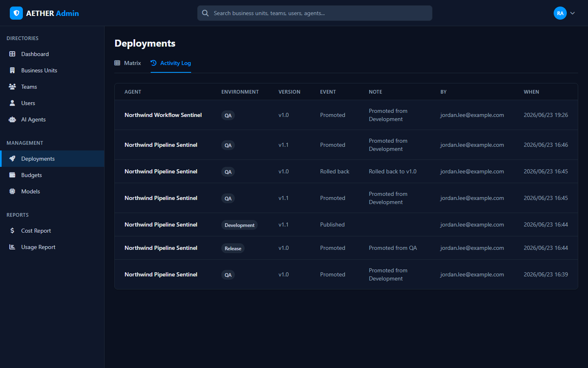Click QA badge in Workflow Sentinel row
The height and width of the screenshot is (368, 588).
point(228,115)
